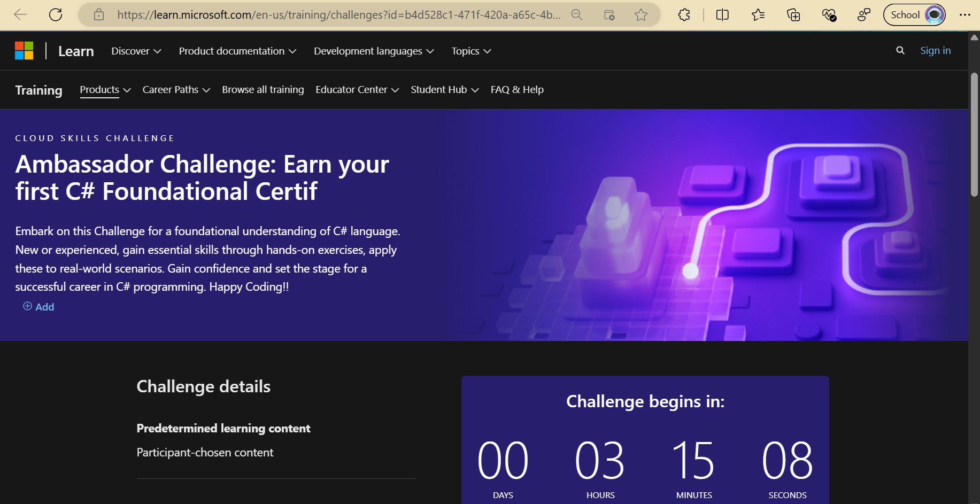
Task: Open the Favorites list icon
Action: (758, 14)
